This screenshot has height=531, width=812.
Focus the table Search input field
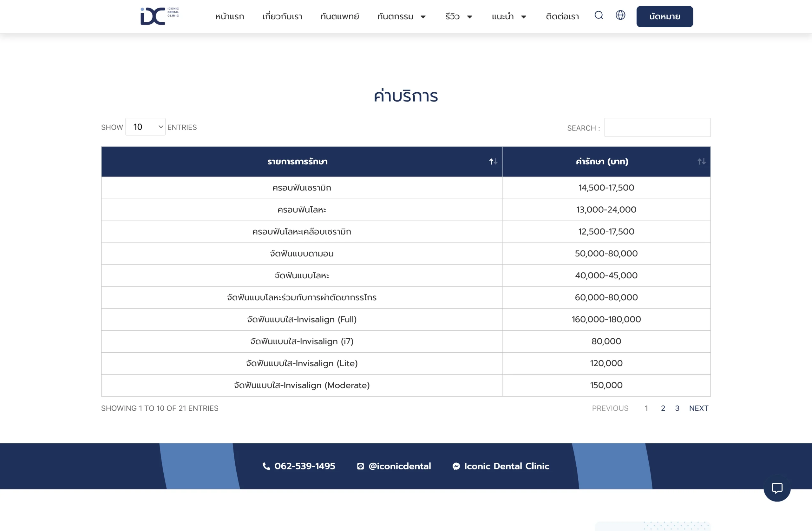657,127
